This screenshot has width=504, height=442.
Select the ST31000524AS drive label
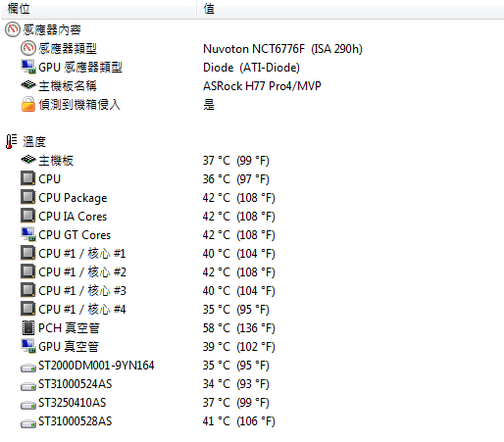[76, 384]
